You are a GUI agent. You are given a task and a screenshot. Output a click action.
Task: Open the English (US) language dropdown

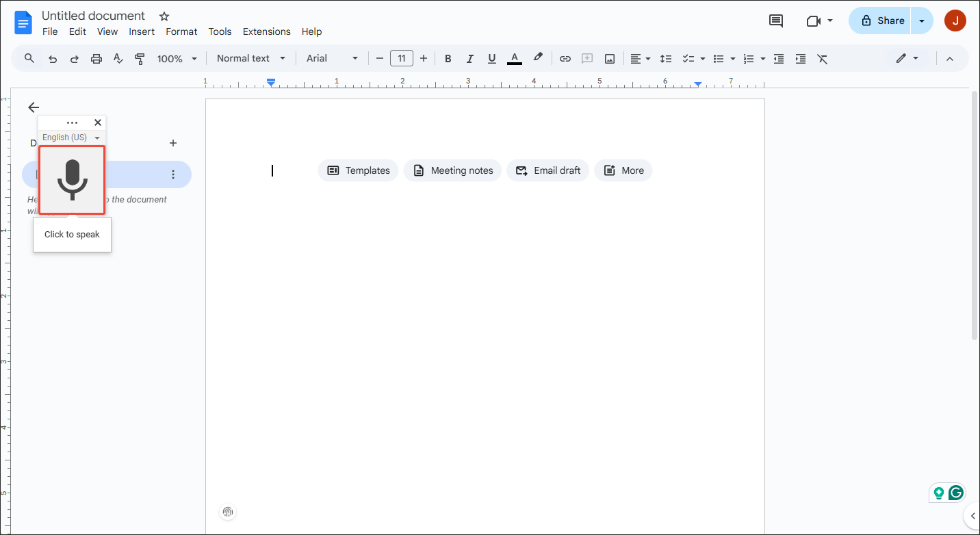[x=70, y=137]
